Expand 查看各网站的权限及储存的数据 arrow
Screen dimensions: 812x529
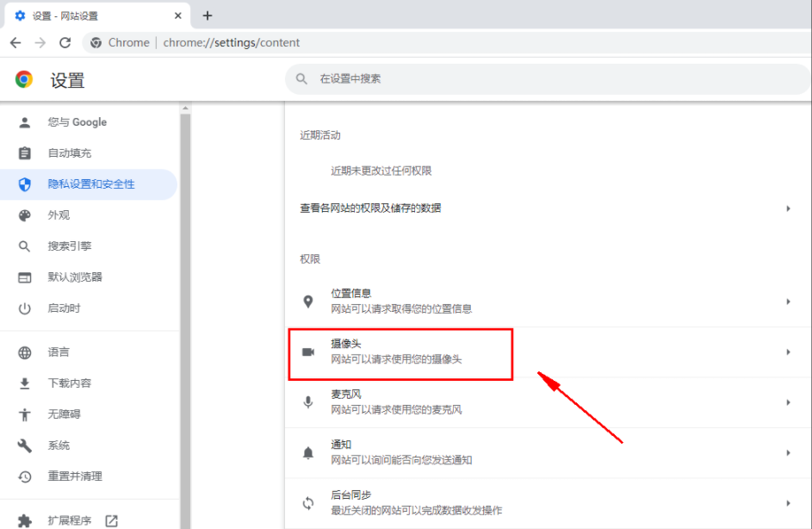pos(787,208)
